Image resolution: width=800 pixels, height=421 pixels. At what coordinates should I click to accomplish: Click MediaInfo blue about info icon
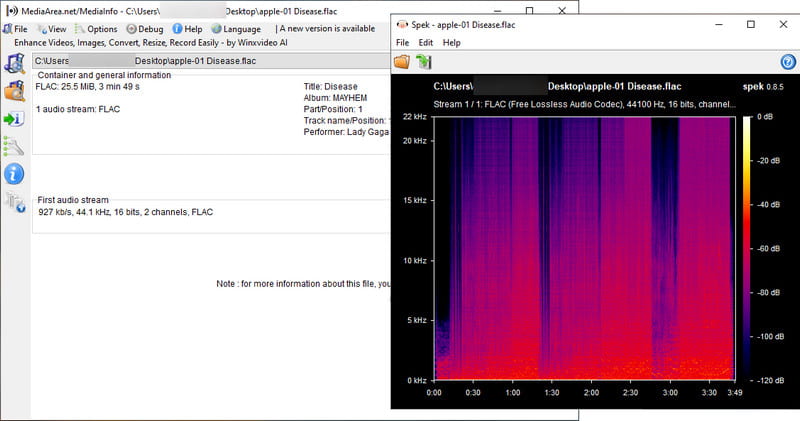(14, 174)
